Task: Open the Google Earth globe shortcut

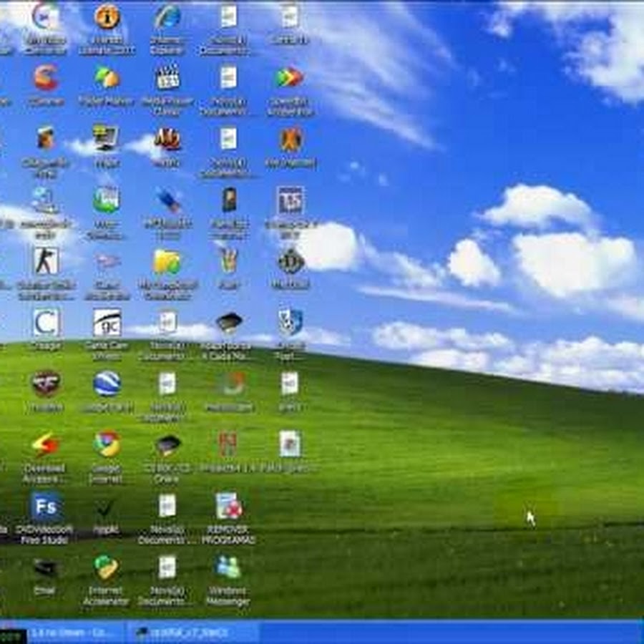Action: tap(107, 384)
